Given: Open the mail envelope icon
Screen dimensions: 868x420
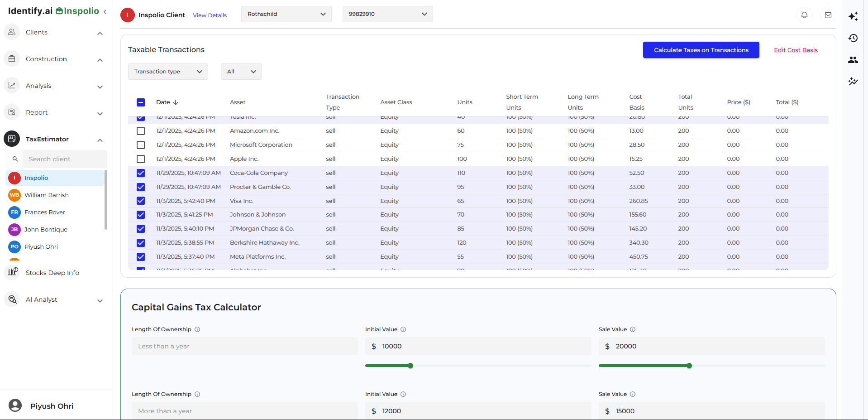Looking at the screenshot, I should point(828,15).
